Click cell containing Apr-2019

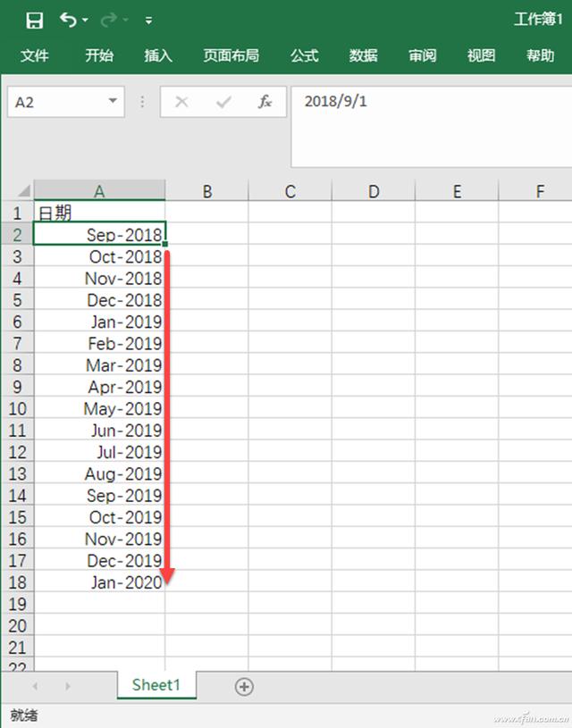99,387
